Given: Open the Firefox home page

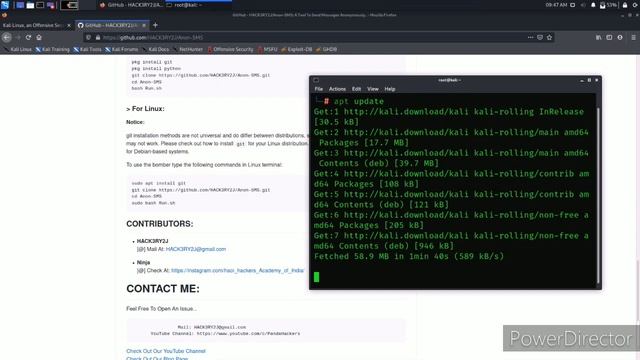Looking at the screenshot, I should coord(39,37).
